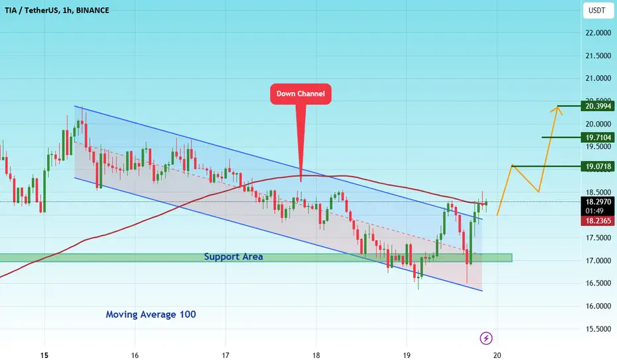
Task: Click the Moving Average 100 text label
Action: tap(151, 314)
